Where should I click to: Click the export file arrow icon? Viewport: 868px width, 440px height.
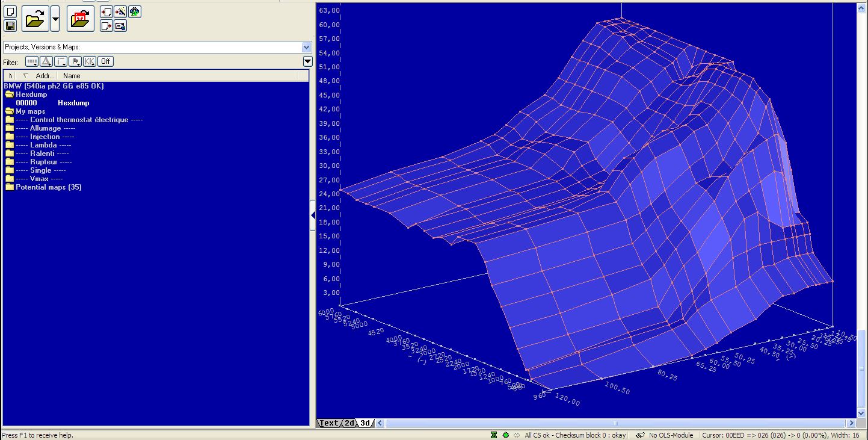[106, 26]
